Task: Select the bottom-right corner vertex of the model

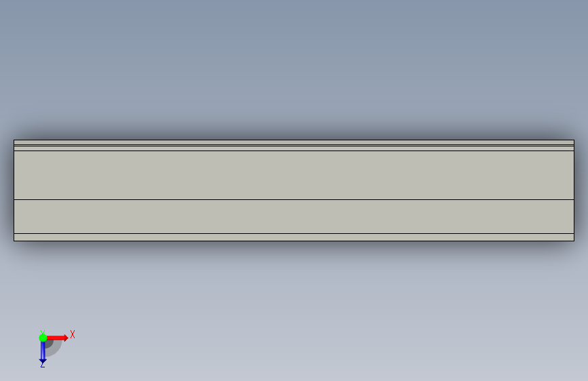Action: [x=574, y=241]
